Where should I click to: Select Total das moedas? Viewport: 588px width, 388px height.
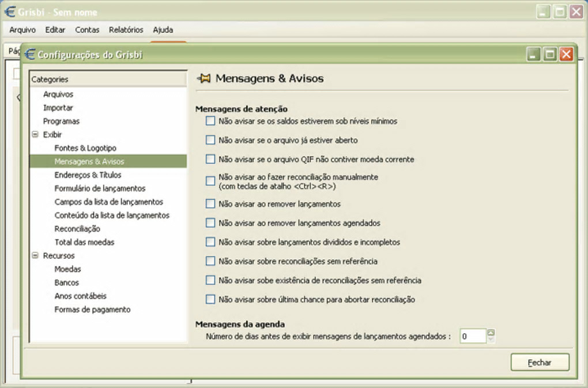[84, 242]
